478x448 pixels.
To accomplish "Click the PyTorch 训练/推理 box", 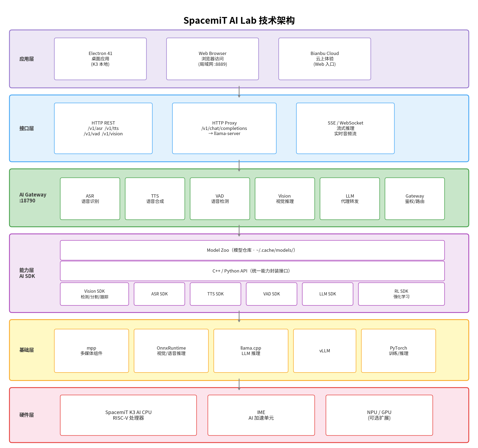I will pyautogui.click(x=399, y=351).
